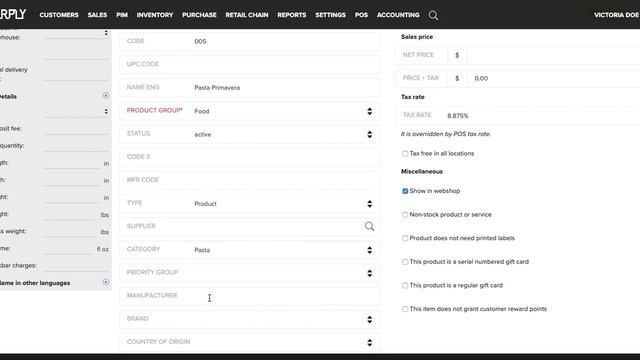Open the POS menu

[x=361, y=15]
